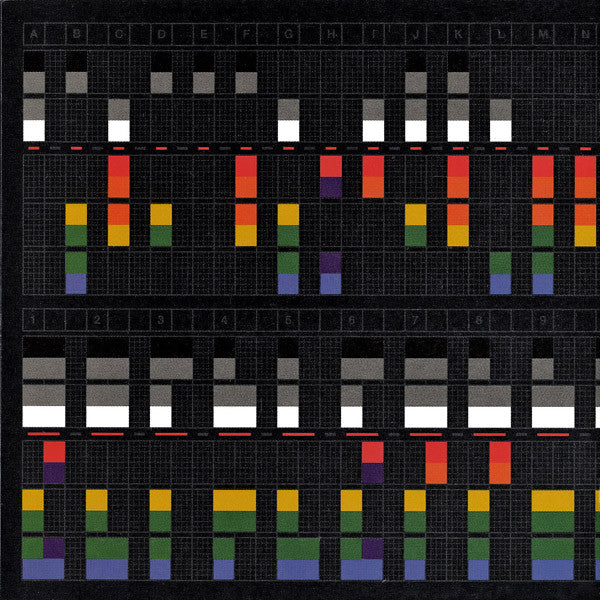Screen dimensions: 600x600
Task: Select the red block under number 1
Action: [54, 452]
